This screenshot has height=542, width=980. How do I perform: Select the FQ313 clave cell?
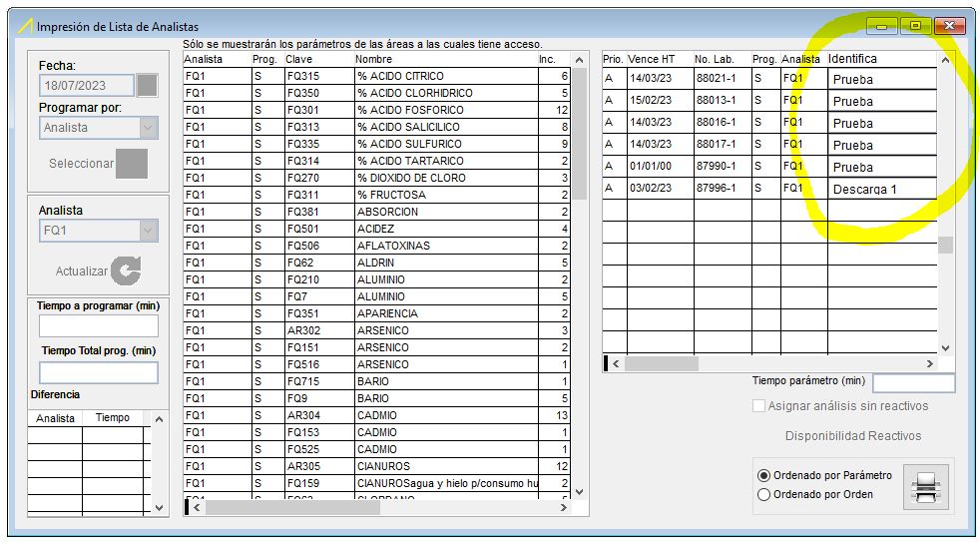[318, 127]
